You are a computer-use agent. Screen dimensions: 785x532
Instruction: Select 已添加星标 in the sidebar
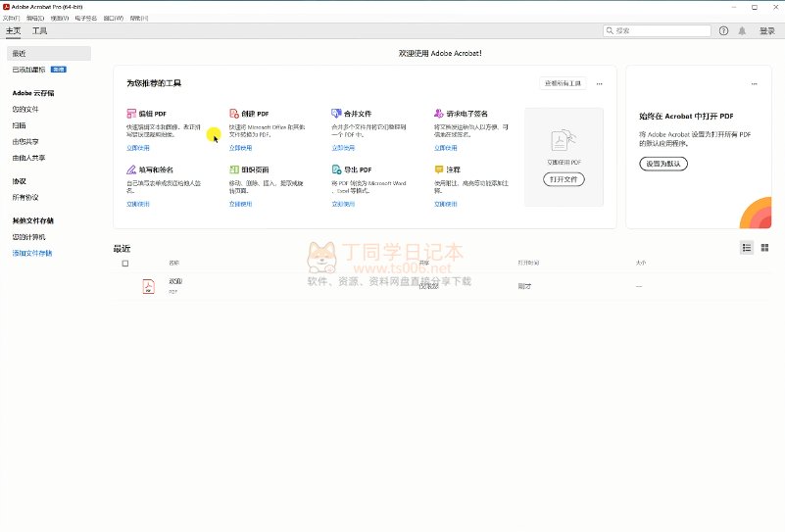coord(28,70)
